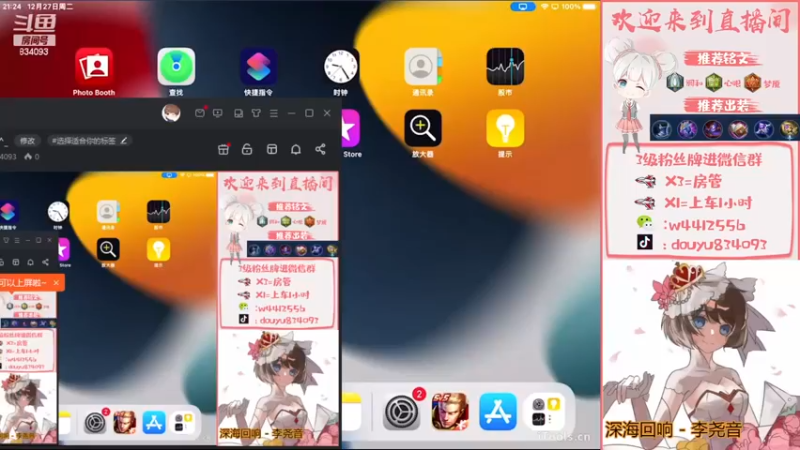Open the Stocks app in smaller nested preview

pyautogui.click(x=158, y=211)
